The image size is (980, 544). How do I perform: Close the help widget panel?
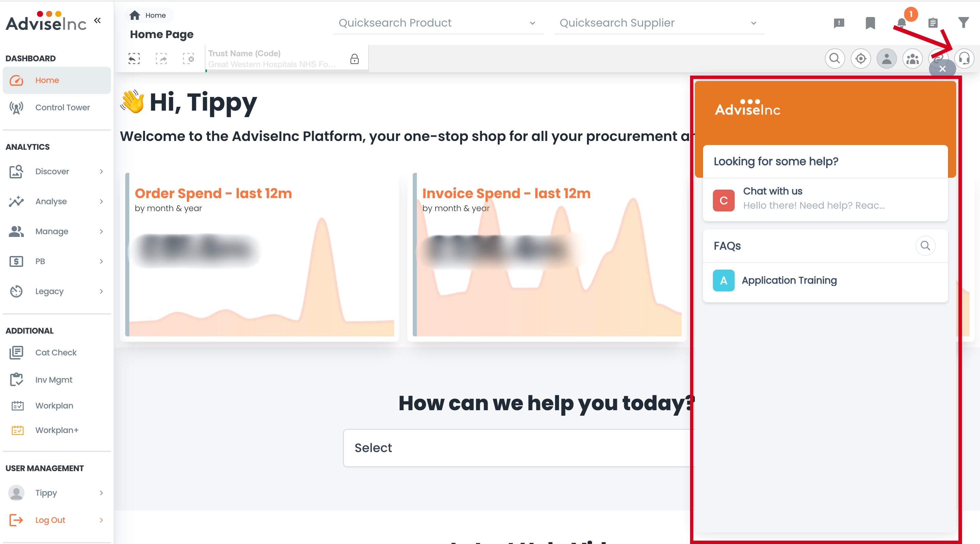click(942, 69)
